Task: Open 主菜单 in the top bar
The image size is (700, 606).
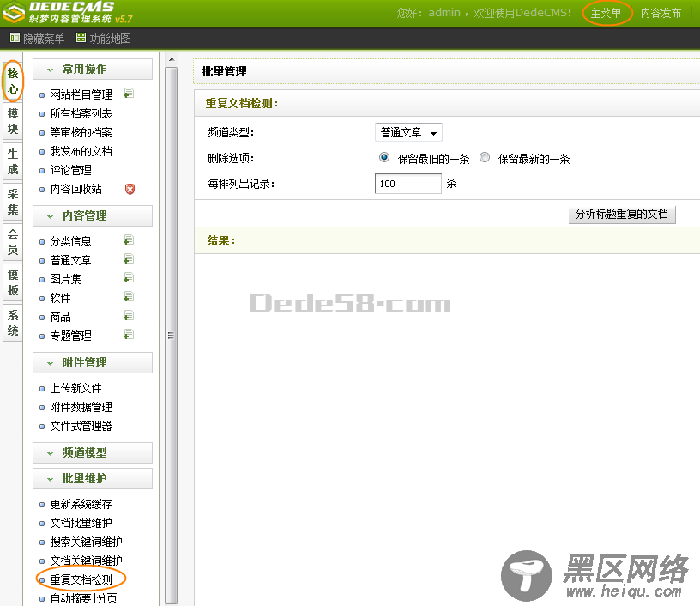Action: 606,13
